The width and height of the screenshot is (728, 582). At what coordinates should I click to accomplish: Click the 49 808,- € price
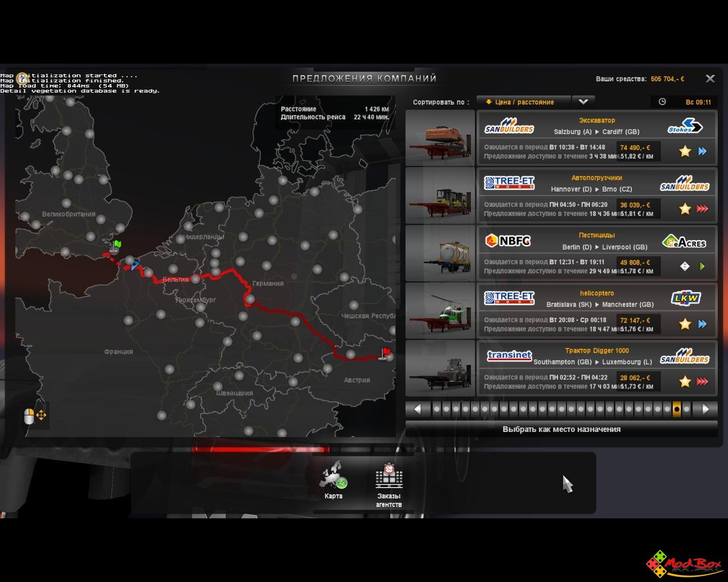point(635,263)
